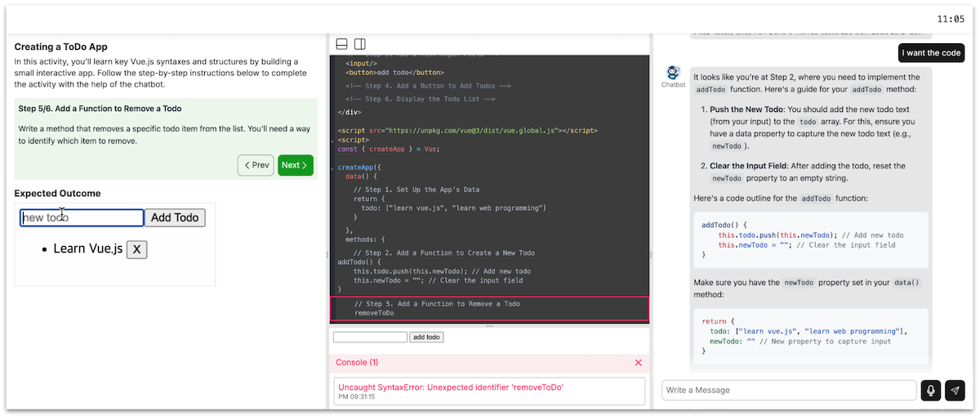The width and height of the screenshot is (980, 416).
Task: Click the preview pane's add todo button
Action: click(426, 337)
